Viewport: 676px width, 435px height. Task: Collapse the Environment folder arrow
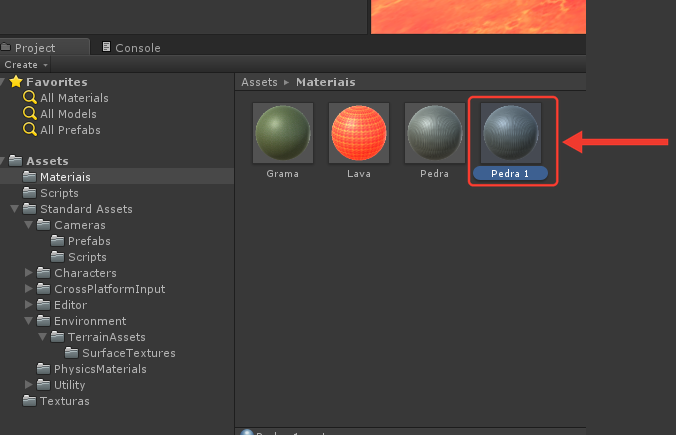click(x=28, y=321)
